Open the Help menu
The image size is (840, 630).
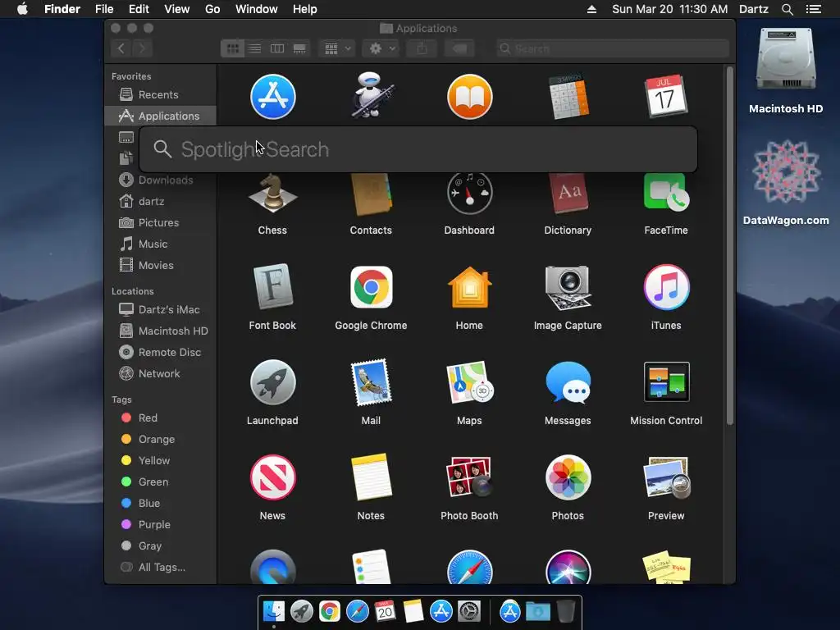(305, 9)
